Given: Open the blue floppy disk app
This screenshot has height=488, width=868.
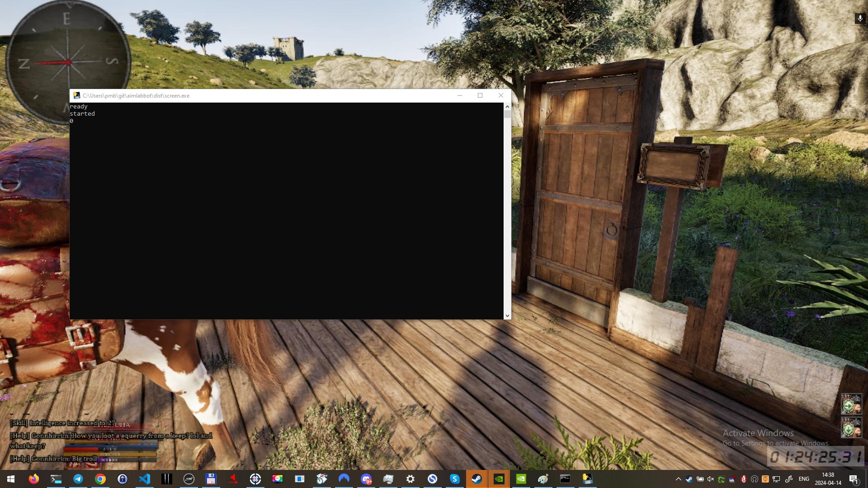Looking at the screenshot, I should 211,479.
